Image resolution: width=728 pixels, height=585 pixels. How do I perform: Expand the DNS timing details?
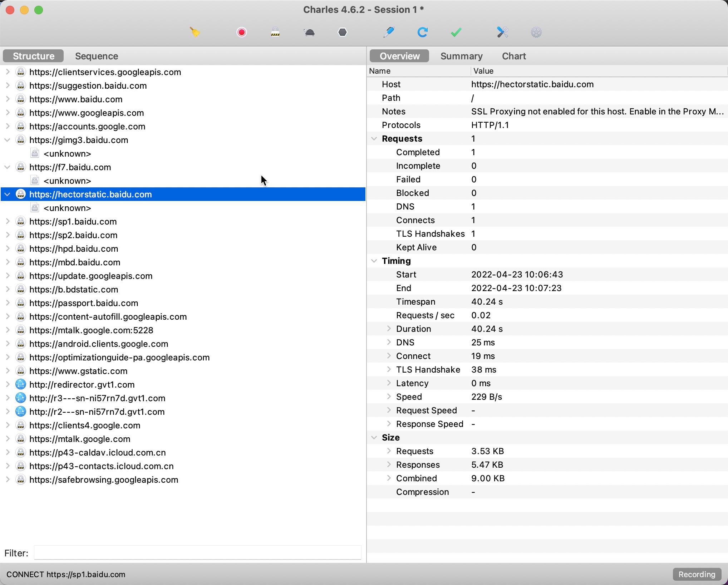[388, 342]
